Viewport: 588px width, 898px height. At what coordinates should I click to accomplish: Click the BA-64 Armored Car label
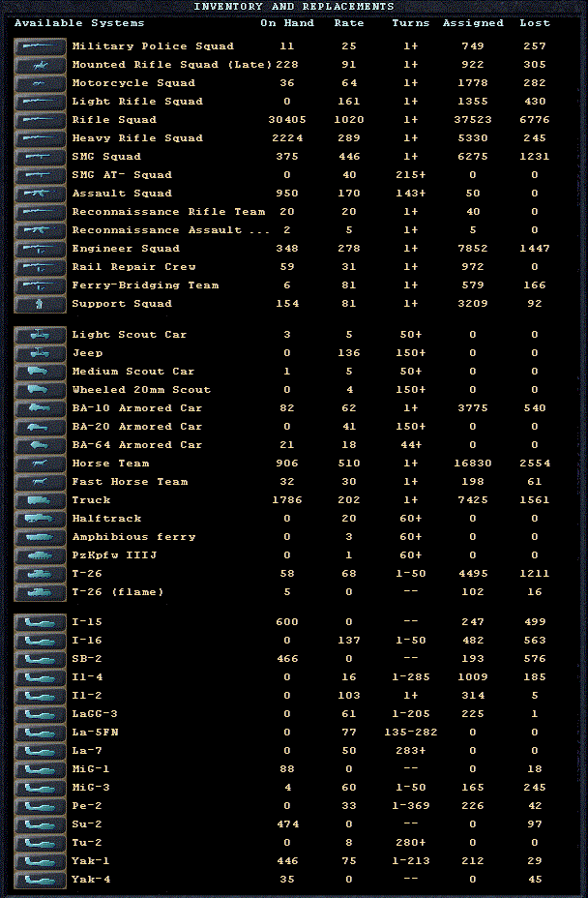137,445
